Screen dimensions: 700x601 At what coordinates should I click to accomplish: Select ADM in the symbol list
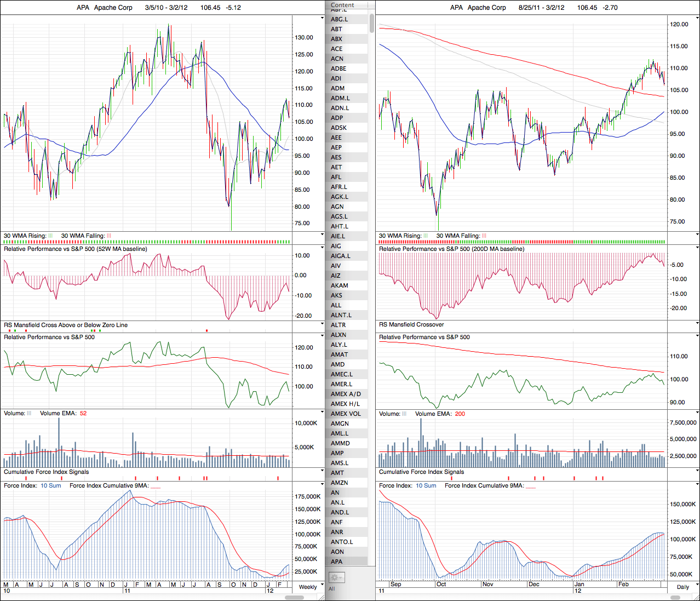[347, 88]
